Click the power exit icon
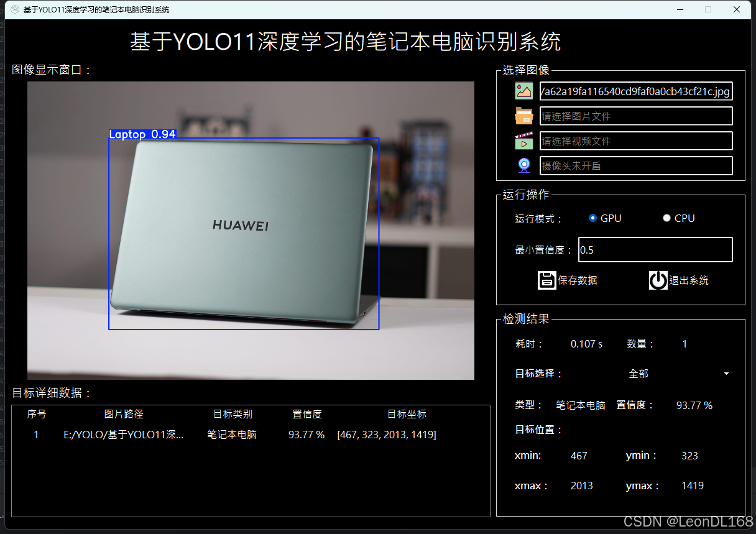 pos(658,280)
